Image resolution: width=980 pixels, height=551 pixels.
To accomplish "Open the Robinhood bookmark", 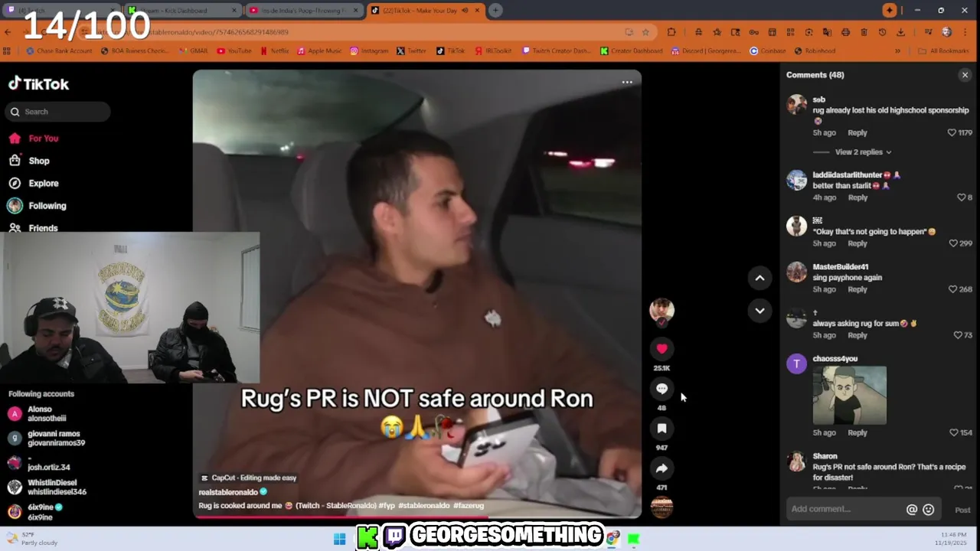I will pos(815,51).
